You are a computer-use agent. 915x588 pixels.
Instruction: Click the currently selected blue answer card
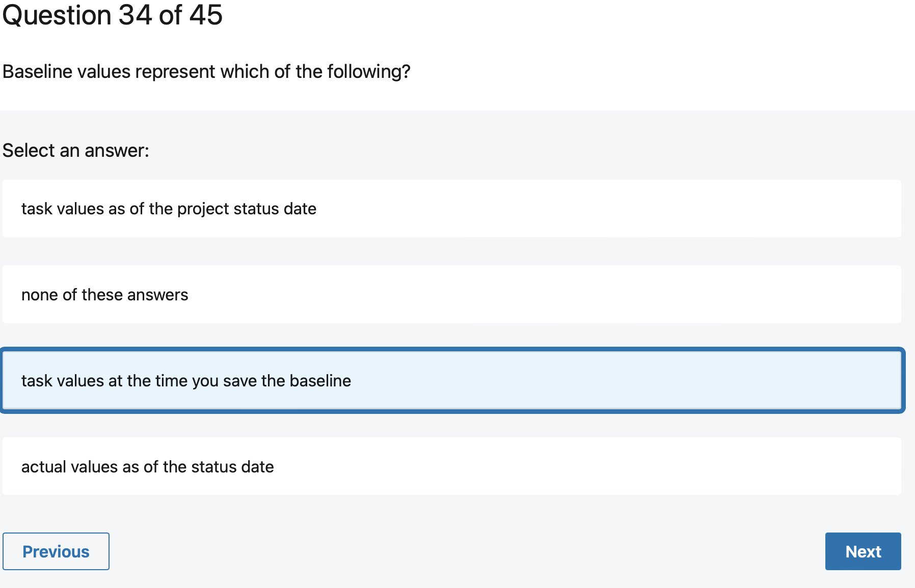tap(451, 380)
